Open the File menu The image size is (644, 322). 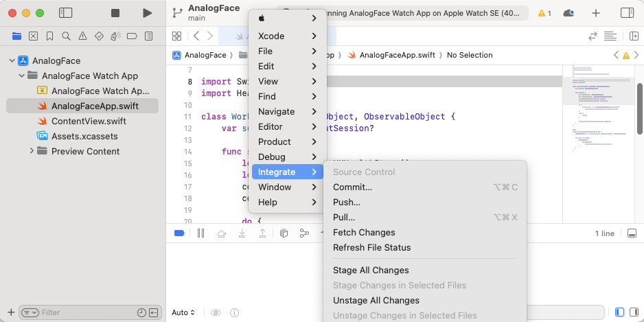pyautogui.click(x=288, y=51)
